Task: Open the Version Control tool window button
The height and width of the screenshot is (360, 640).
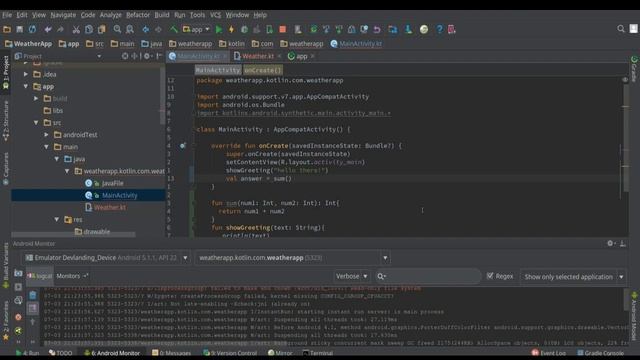Action: [230, 353]
